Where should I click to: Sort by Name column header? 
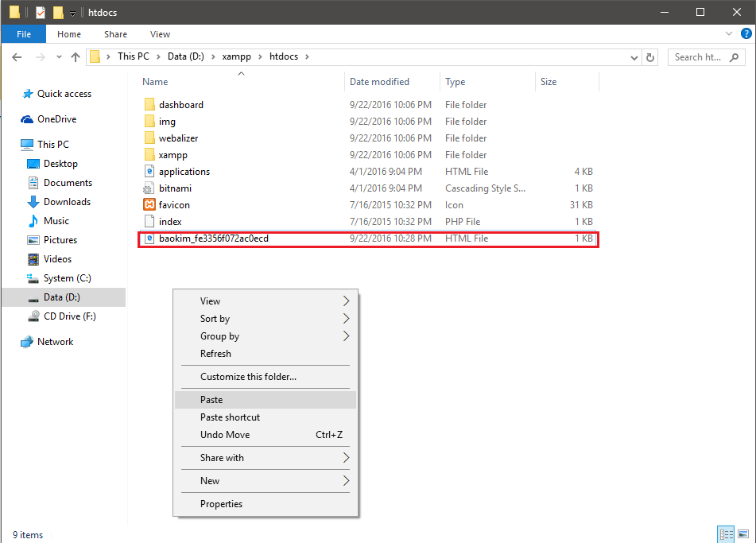click(241, 82)
